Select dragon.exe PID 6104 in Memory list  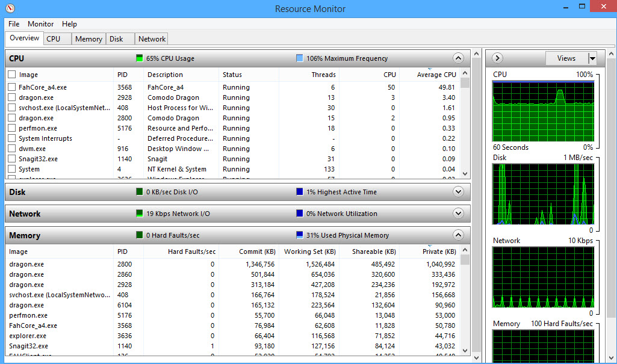pos(232,305)
